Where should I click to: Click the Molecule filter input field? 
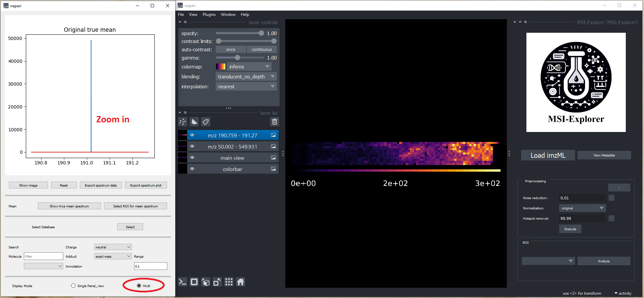43,256
